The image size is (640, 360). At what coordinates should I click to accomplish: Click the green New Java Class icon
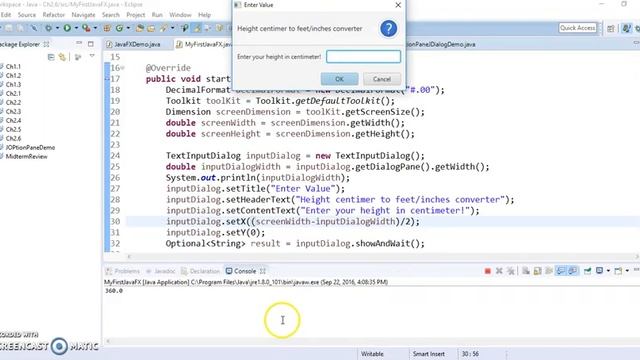pos(119,28)
